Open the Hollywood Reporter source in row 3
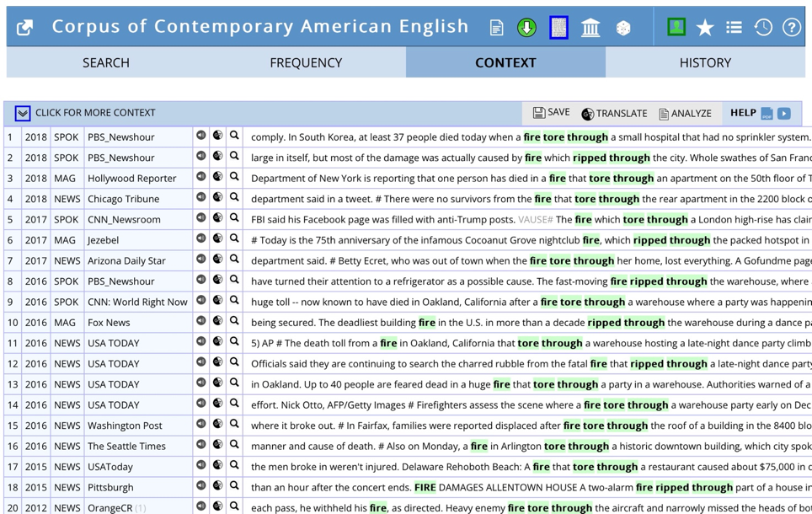 [x=132, y=179]
